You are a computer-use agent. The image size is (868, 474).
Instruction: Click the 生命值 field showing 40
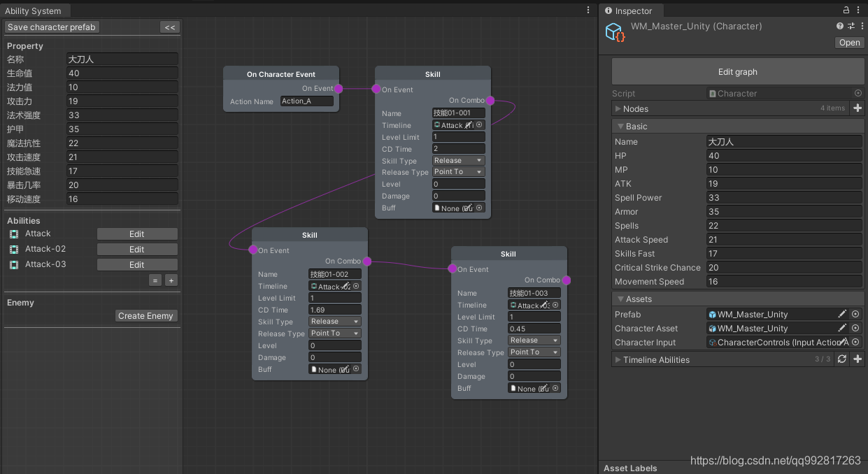pyautogui.click(x=122, y=73)
